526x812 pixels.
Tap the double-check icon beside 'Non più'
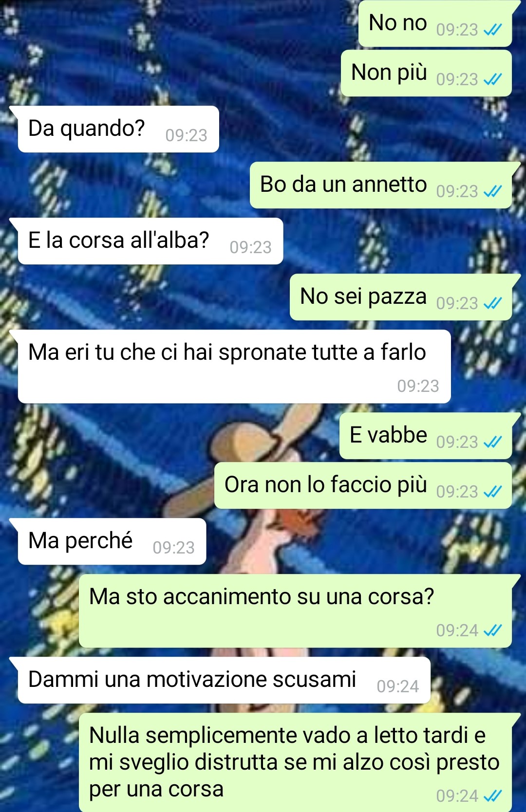pyautogui.click(x=492, y=79)
